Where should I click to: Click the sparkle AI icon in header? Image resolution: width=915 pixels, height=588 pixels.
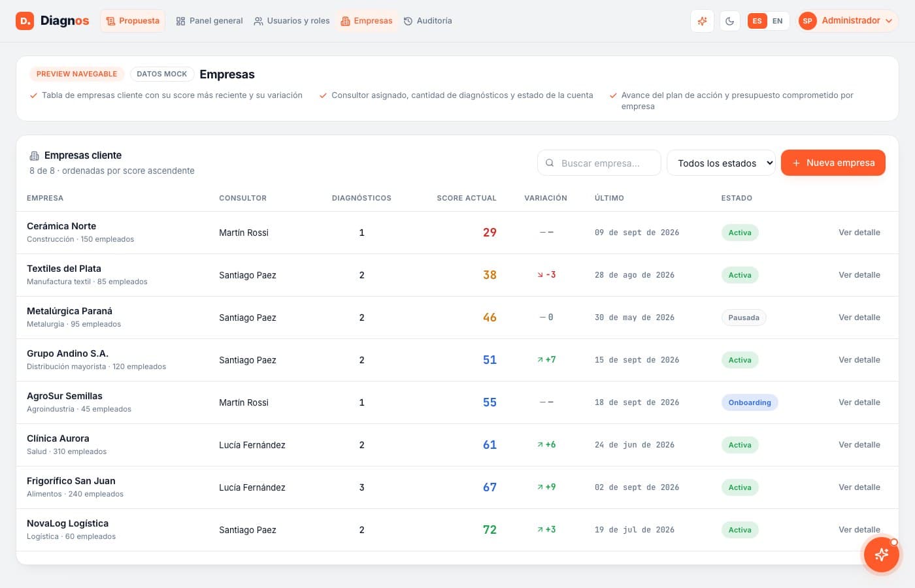[x=702, y=21]
